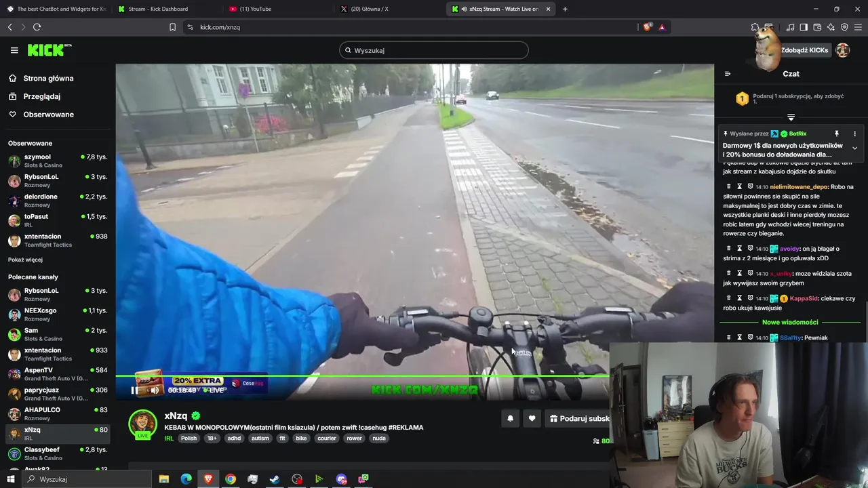
Task: Open the user profile avatar menu
Action: click(843, 50)
